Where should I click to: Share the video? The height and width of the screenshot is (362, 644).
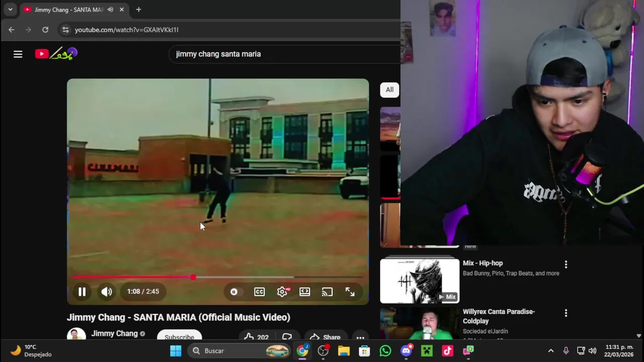(x=325, y=336)
